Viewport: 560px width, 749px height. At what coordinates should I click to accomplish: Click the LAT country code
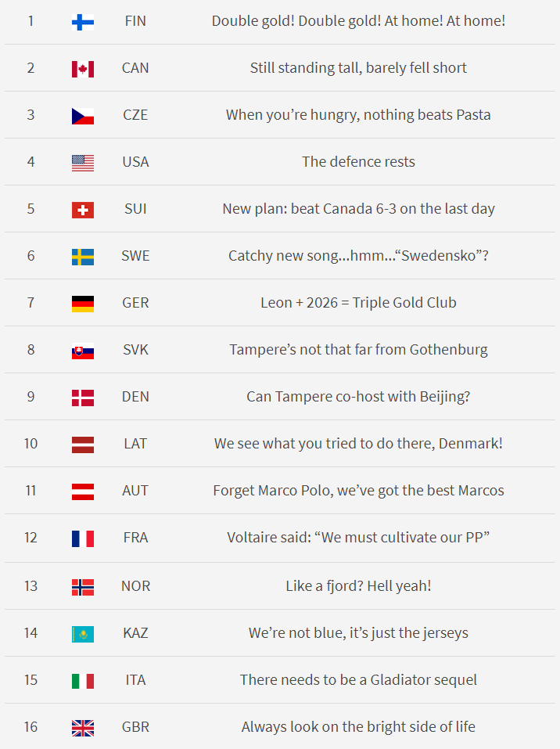tap(135, 444)
